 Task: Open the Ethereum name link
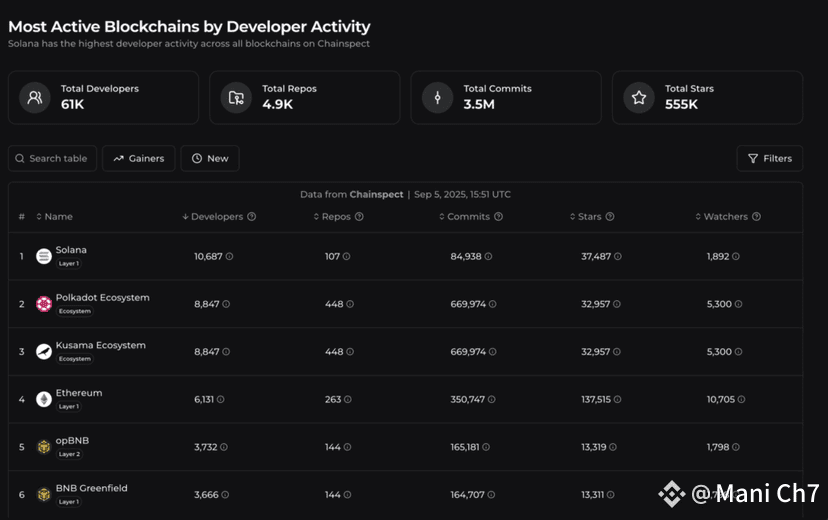pos(79,393)
